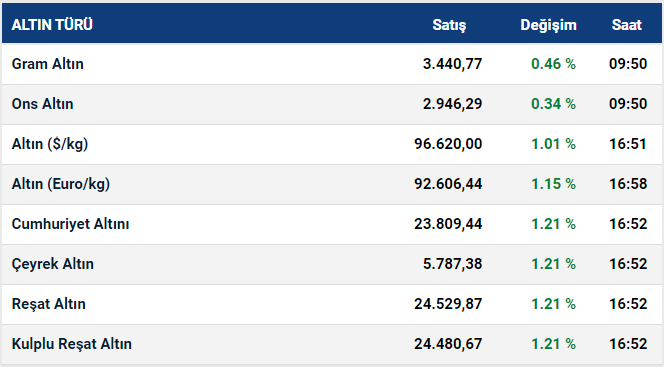Select the Gram Altın price 3.440,77
664x367 pixels.
click(452, 64)
